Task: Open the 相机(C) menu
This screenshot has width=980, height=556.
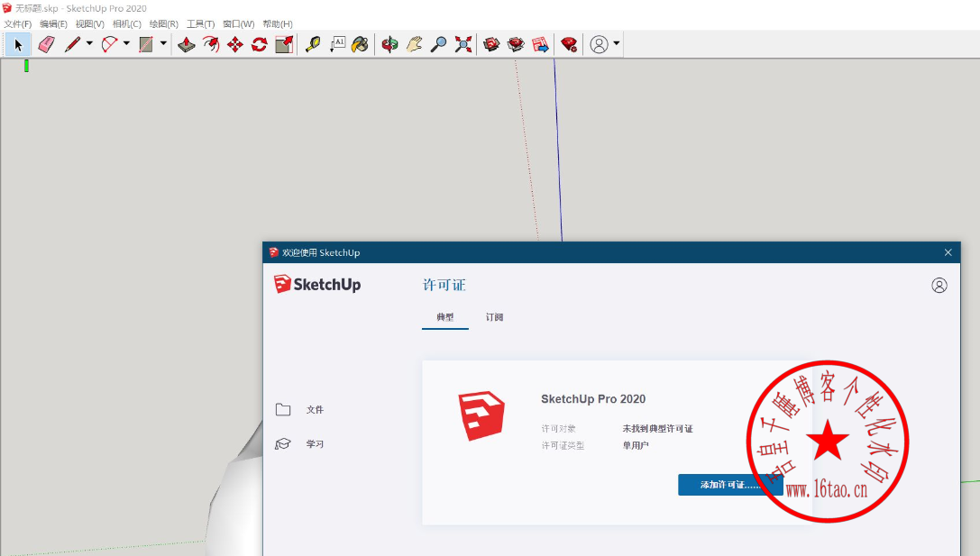Action: tap(126, 23)
